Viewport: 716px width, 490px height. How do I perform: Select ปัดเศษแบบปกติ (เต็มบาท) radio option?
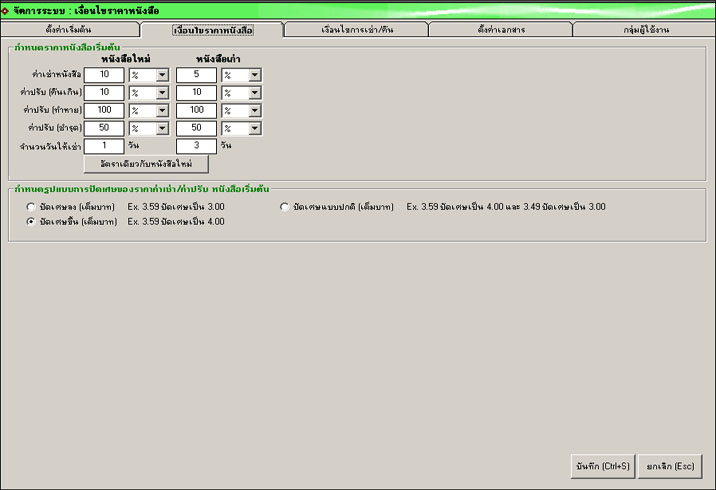pyautogui.click(x=284, y=207)
